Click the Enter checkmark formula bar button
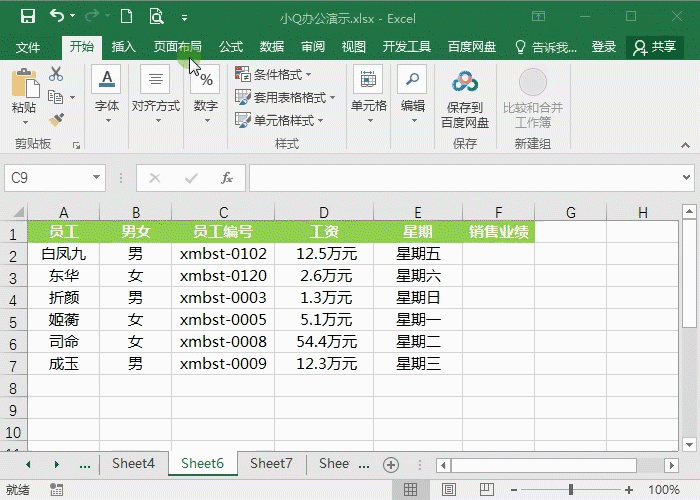 (x=191, y=178)
